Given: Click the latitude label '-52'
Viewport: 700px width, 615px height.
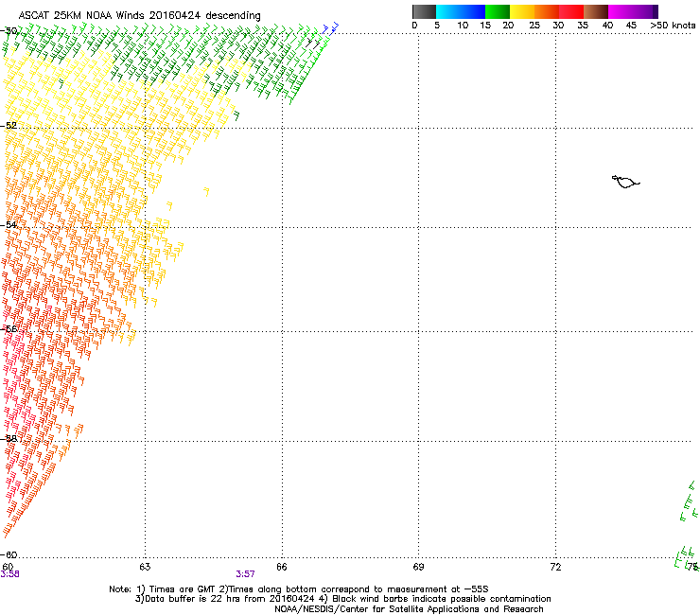Looking at the screenshot, I should click(x=9, y=126).
